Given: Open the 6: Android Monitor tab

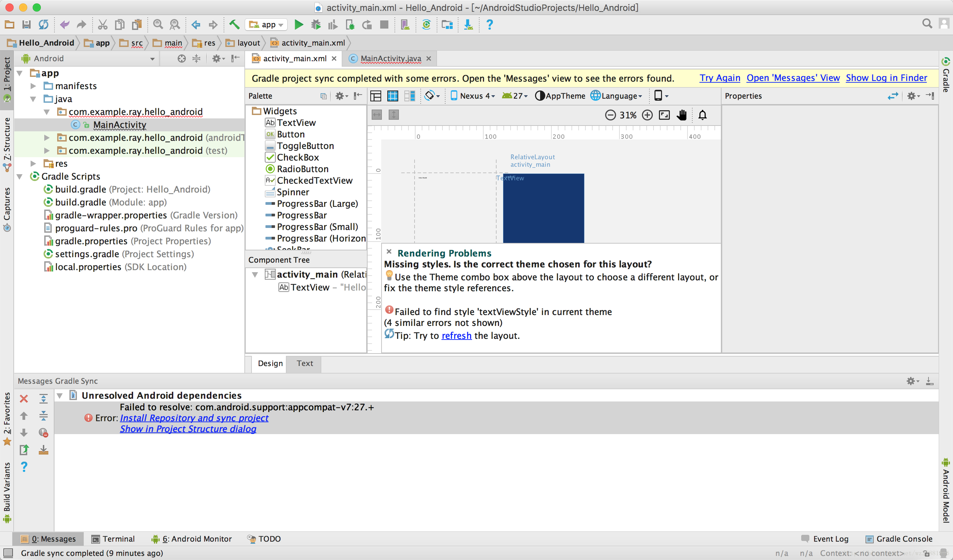Looking at the screenshot, I should (191, 539).
